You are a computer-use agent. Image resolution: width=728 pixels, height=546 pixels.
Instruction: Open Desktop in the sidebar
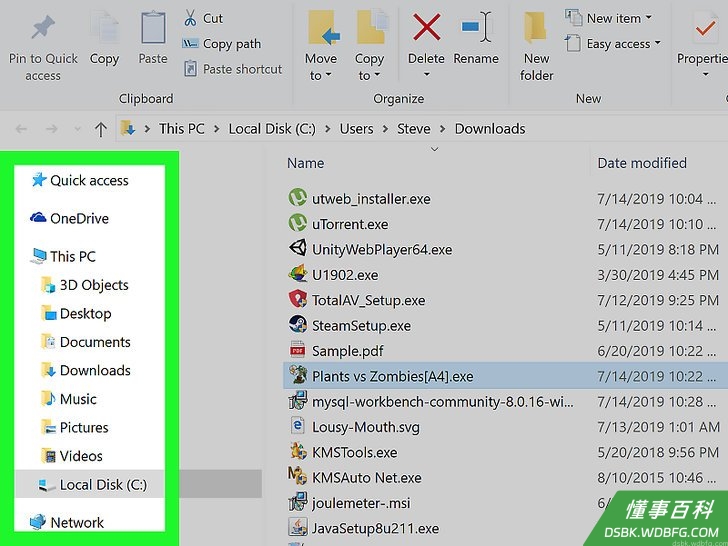coord(77,313)
